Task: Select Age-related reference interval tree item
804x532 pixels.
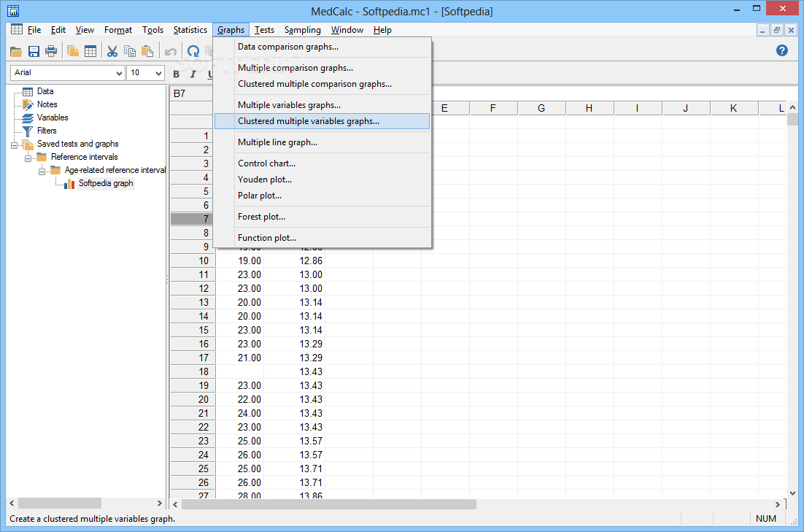Action: point(115,170)
